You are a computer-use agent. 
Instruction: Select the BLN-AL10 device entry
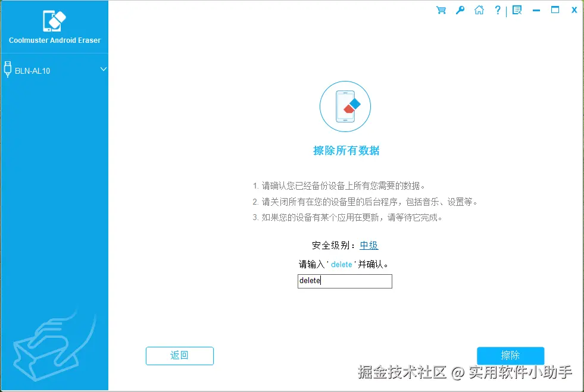[33, 70]
